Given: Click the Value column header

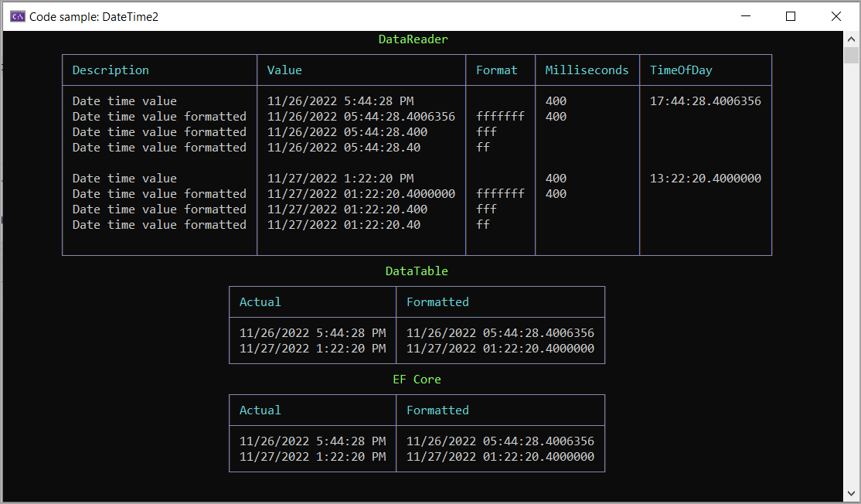Looking at the screenshot, I should point(284,70).
